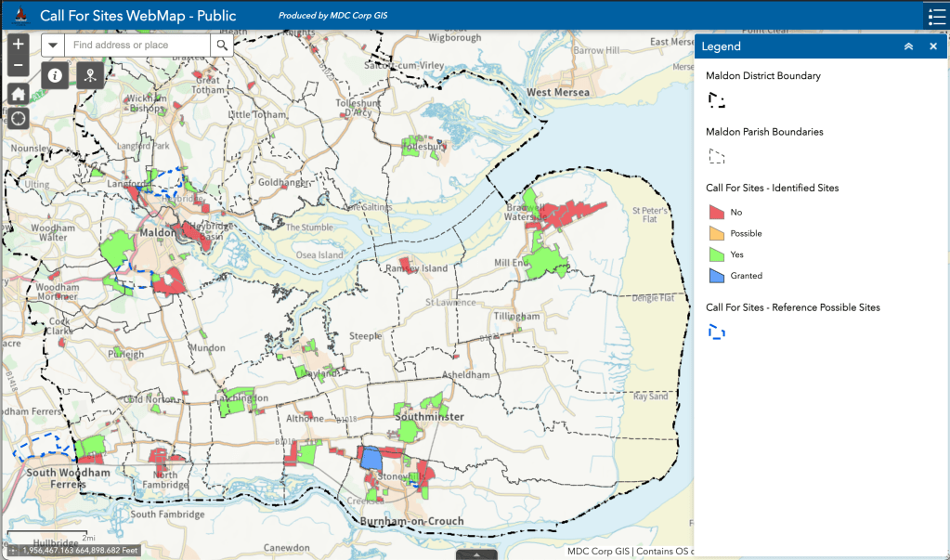The width and height of the screenshot is (950, 560).
Task: Open the search source dropdown arrow
Action: tap(53, 45)
